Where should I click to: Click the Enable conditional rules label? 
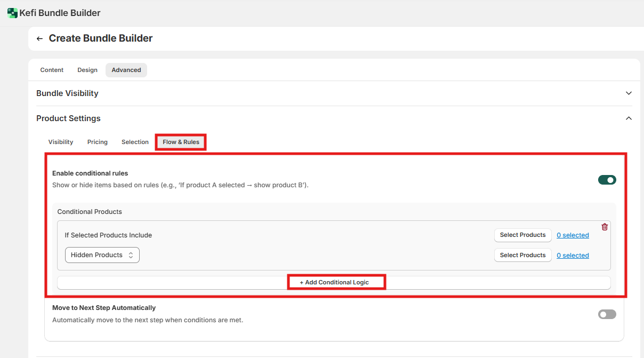pyautogui.click(x=90, y=173)
